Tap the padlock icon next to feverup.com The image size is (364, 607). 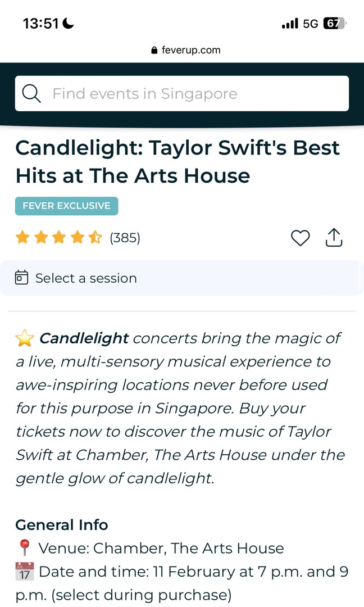click(x=154, y=51)
